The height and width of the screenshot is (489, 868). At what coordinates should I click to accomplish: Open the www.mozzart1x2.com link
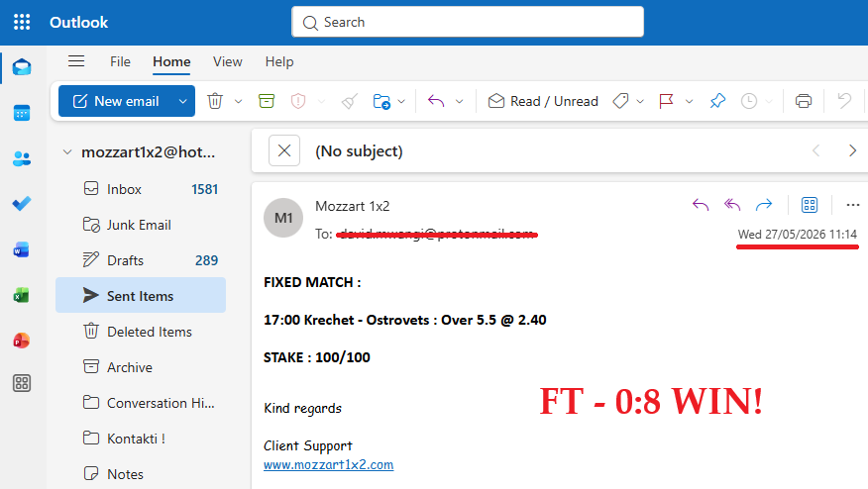click(328, 464)
